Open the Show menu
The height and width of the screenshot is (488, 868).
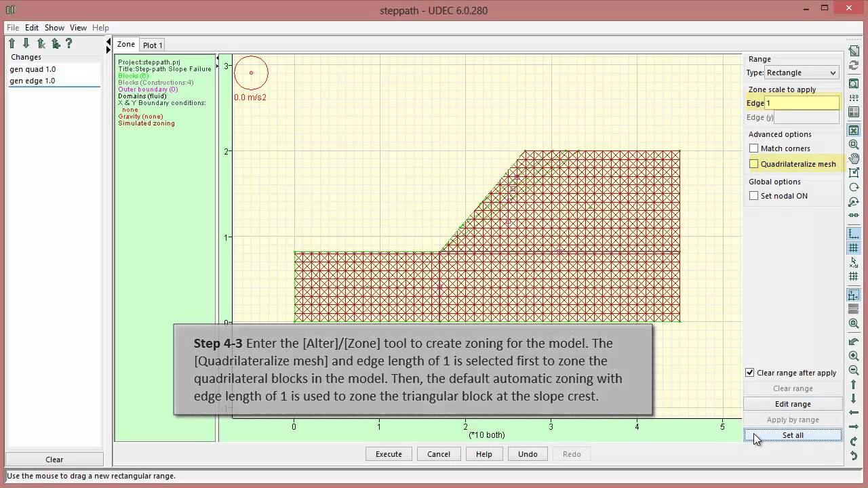click(54, 28)
